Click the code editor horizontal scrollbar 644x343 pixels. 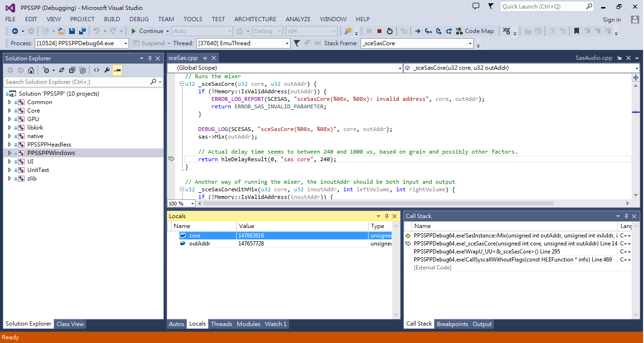pos(377,204)
